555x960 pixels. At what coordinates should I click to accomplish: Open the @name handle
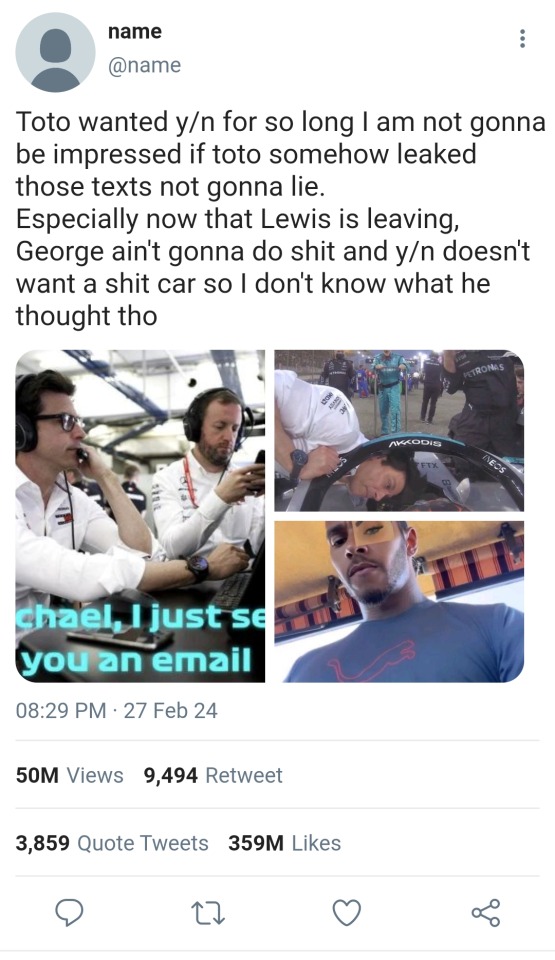(x=145, y=65)
